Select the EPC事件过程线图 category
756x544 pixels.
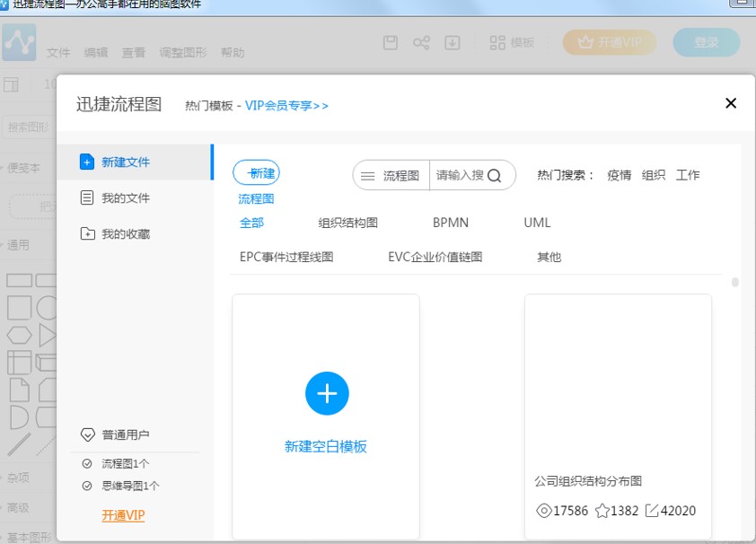[286, 257]
